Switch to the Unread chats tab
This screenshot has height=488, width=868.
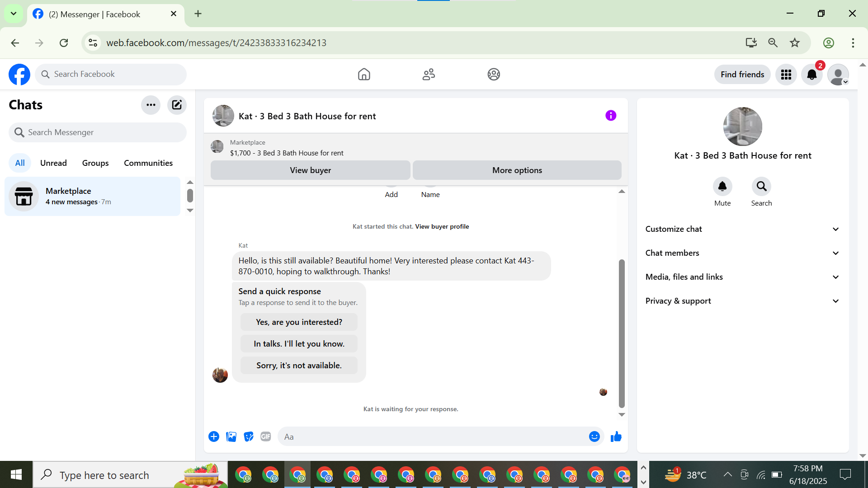click(x=53, y=163)
